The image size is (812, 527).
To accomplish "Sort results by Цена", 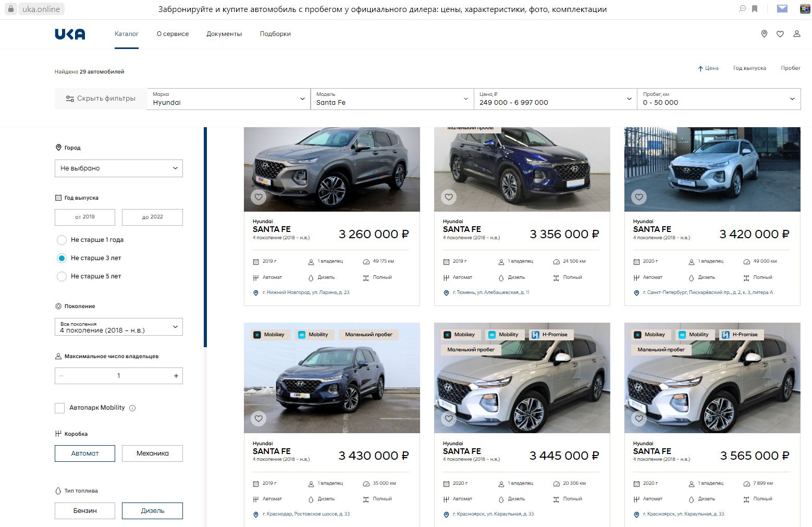I will (x=708, y=68).
